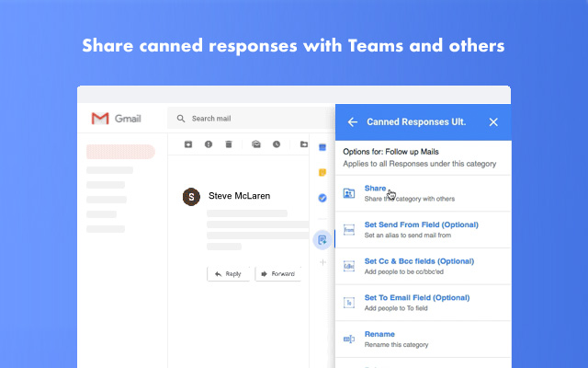This screenshot has width=588, height=368.
Task: Close the Canned Responses panel
Action: [x=493, y=122]
